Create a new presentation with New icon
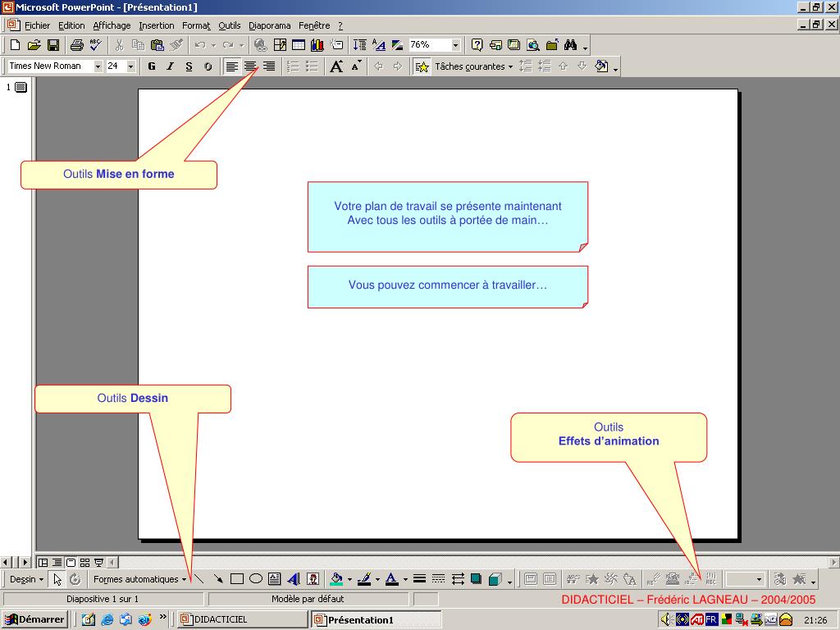 (x=15, y=45)
